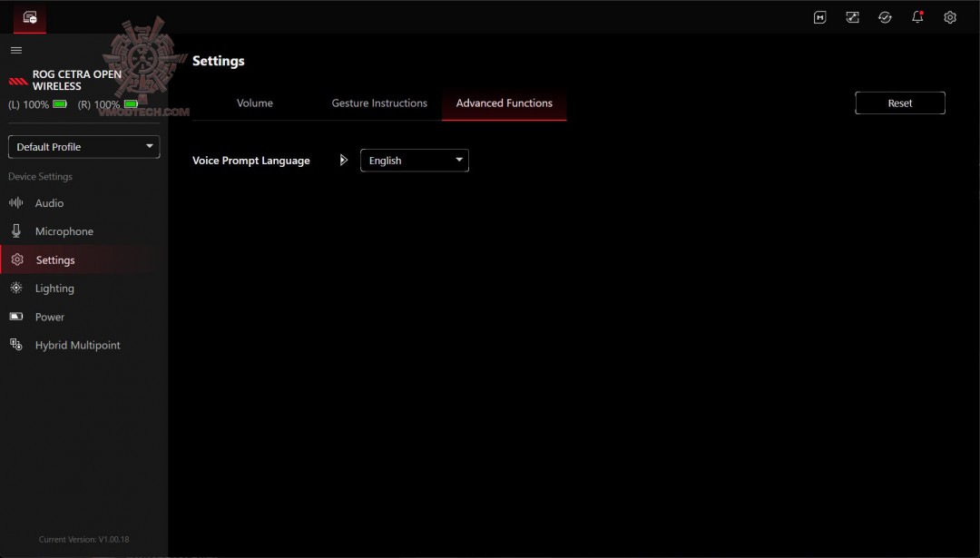This screenshot has height=558, width=980.
Task: Open the notifications bell
Action: (916, 17)
